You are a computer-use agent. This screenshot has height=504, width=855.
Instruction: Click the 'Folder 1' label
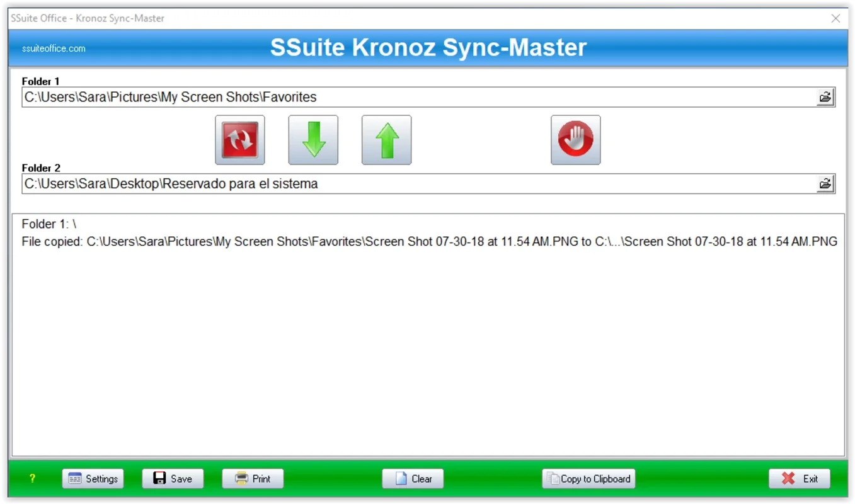(x=40, y=81)
